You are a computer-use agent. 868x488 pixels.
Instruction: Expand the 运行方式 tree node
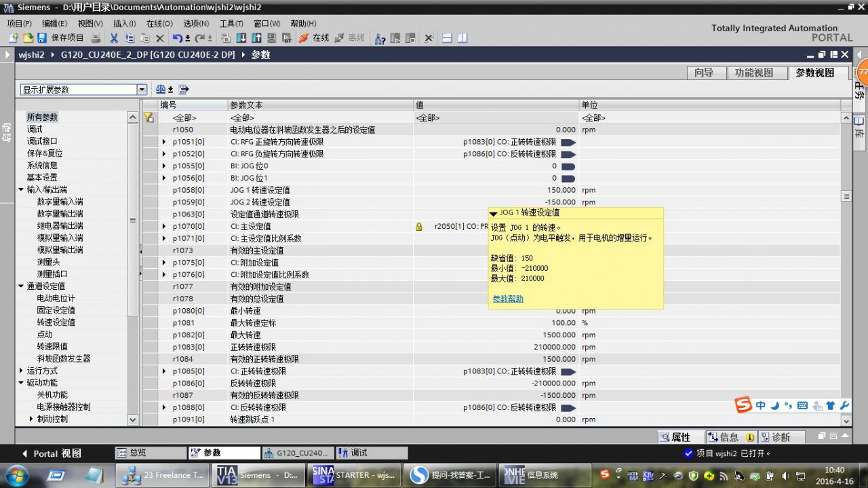pyautogui.click(x=21, y=371)
